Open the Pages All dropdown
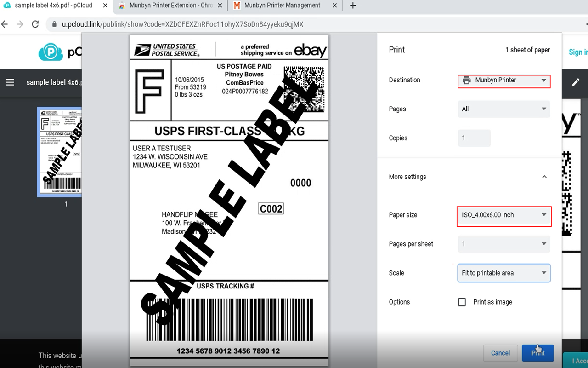This screenshot has width=588, height=368. (x=504, y=109)
